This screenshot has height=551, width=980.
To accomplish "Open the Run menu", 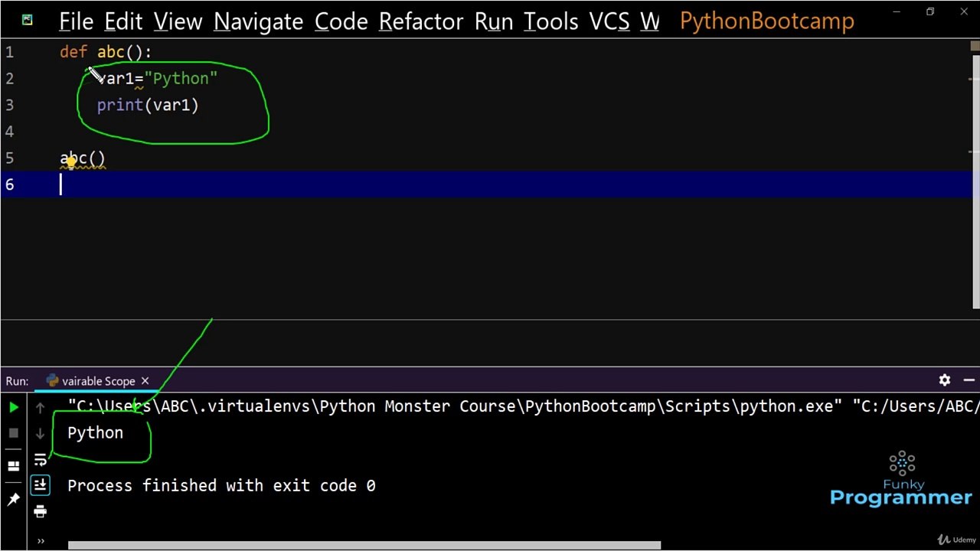I will (494, 21).
